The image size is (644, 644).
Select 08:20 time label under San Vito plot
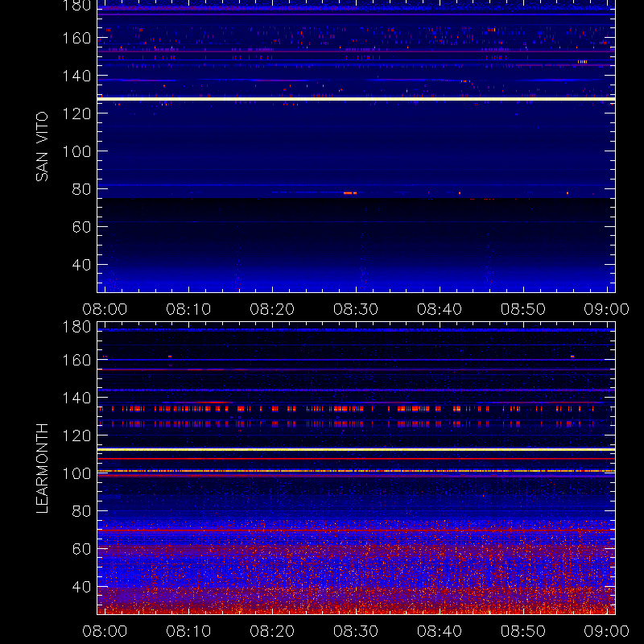pos(272,309)
